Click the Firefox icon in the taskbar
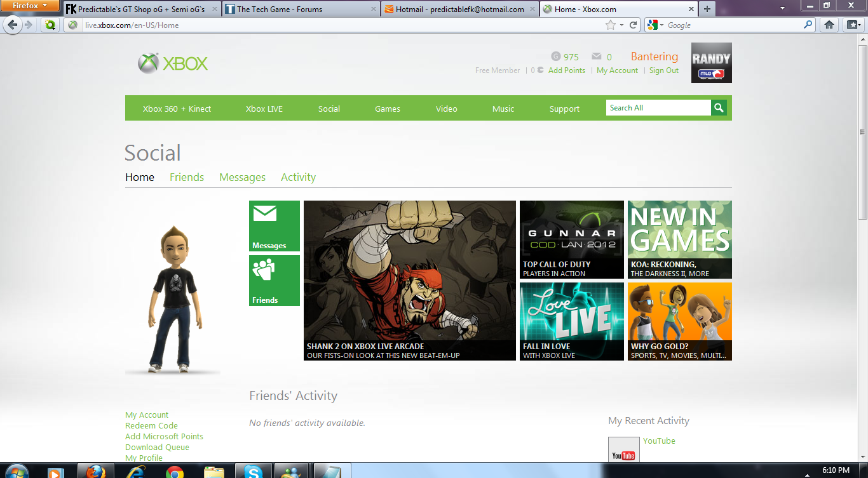The width and height of the screenshot is (868, 478). click(x=95, y=472)
